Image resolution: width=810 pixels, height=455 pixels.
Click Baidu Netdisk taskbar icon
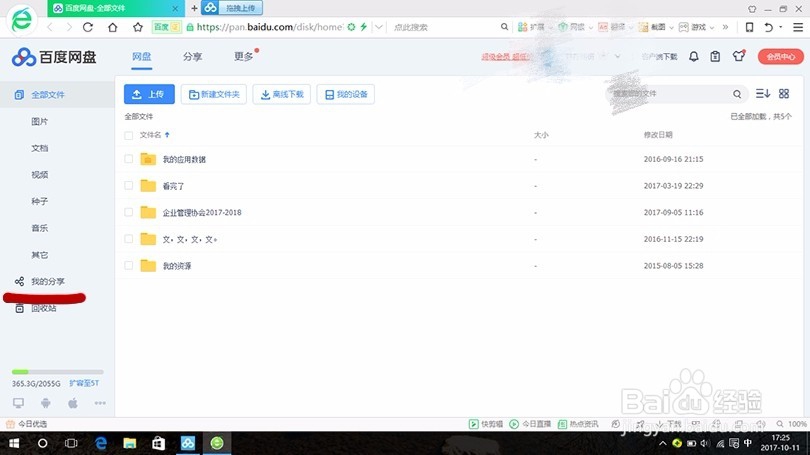pos(188,443)
